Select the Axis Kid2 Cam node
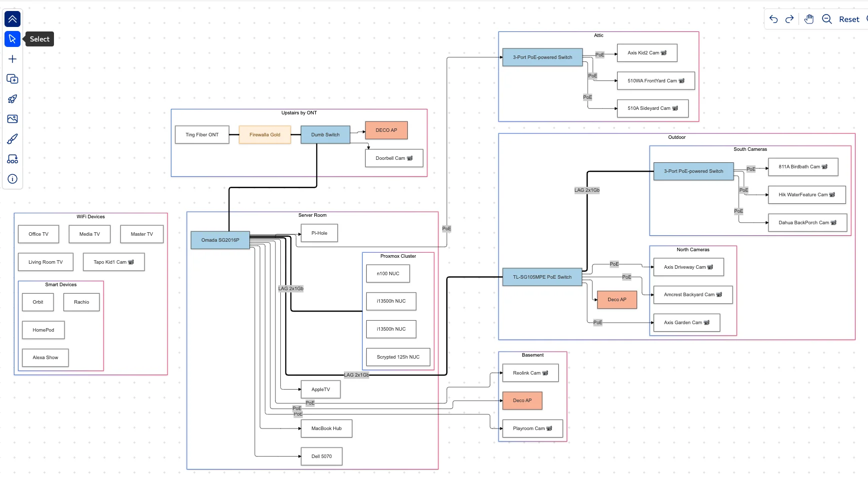The image size is (868, 480). [647, 53]
